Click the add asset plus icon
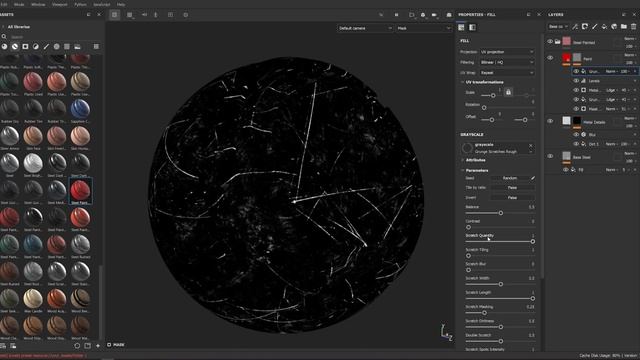Viewport: 640px width, 360px height. coord(98,346)
